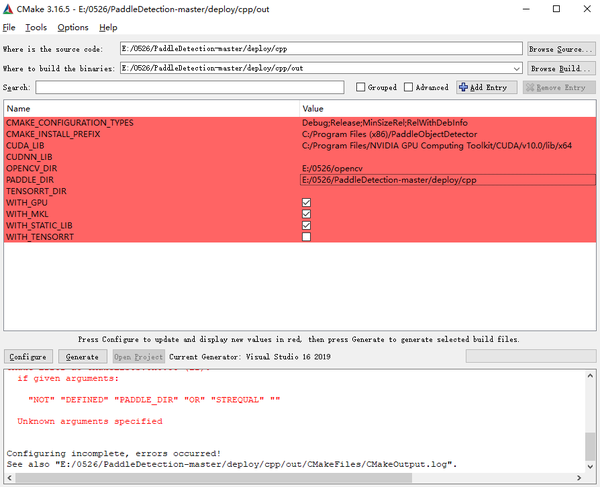This screenshot has width=600, height=487.
Task: Click the Add Entry button
Action: click(487, 87)
